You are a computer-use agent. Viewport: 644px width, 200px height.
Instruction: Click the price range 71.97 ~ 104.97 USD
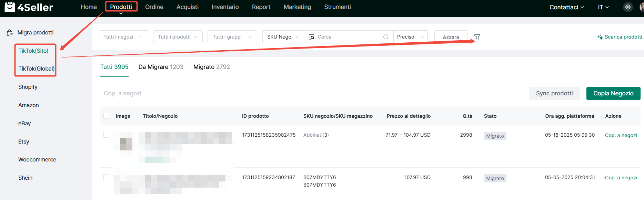coord(408,135)
